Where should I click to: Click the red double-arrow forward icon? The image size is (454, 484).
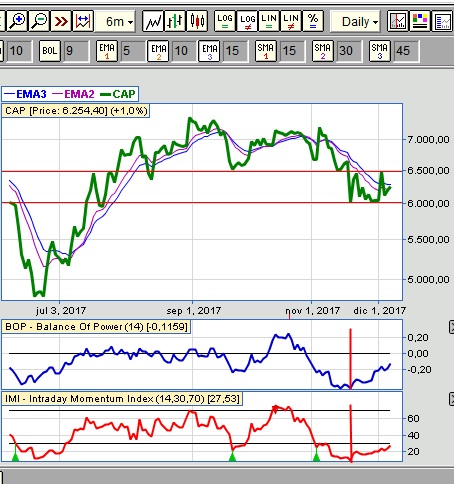click(61, 21)
